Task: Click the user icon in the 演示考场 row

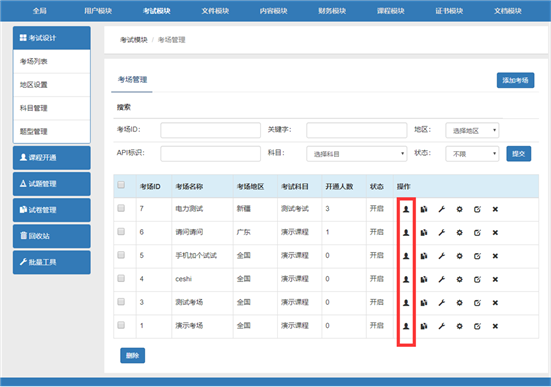Action: pos(406,326)
